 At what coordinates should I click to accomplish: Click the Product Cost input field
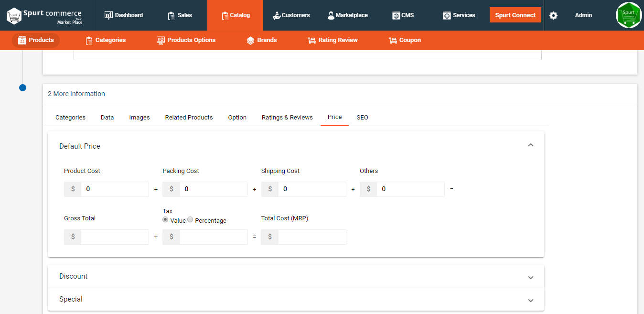(115, 189)
